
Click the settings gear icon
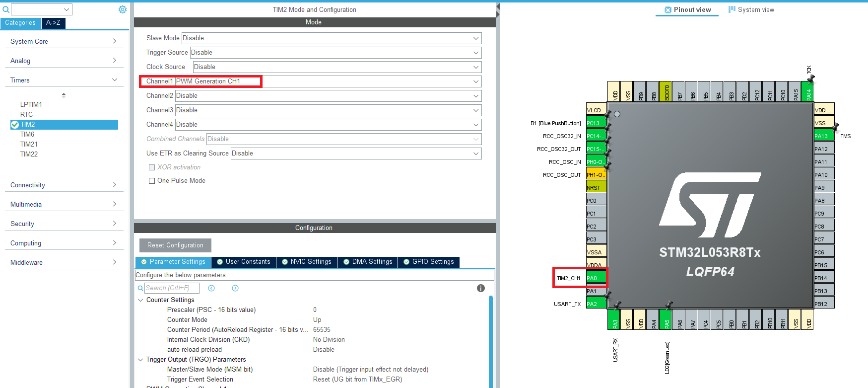point(123,9)
